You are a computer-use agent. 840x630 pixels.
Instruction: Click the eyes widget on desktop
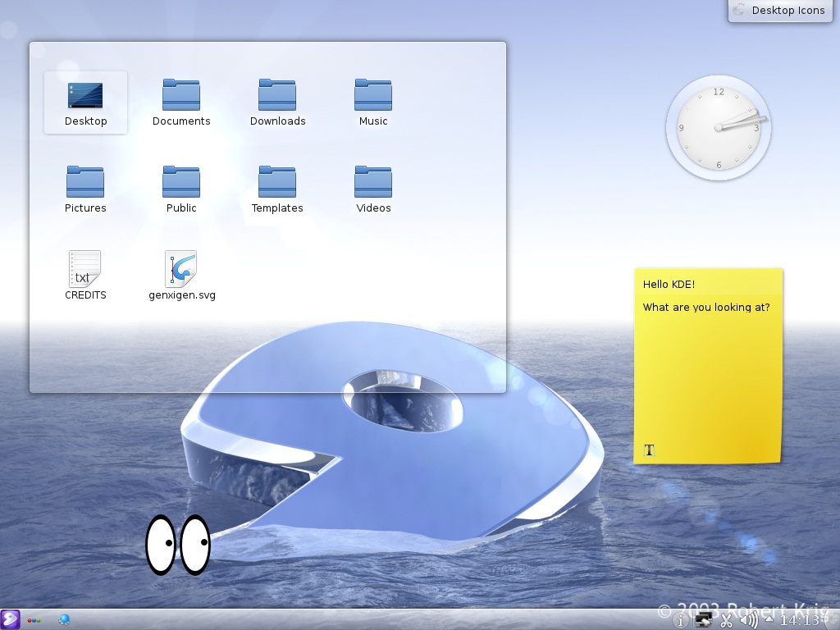178,545
